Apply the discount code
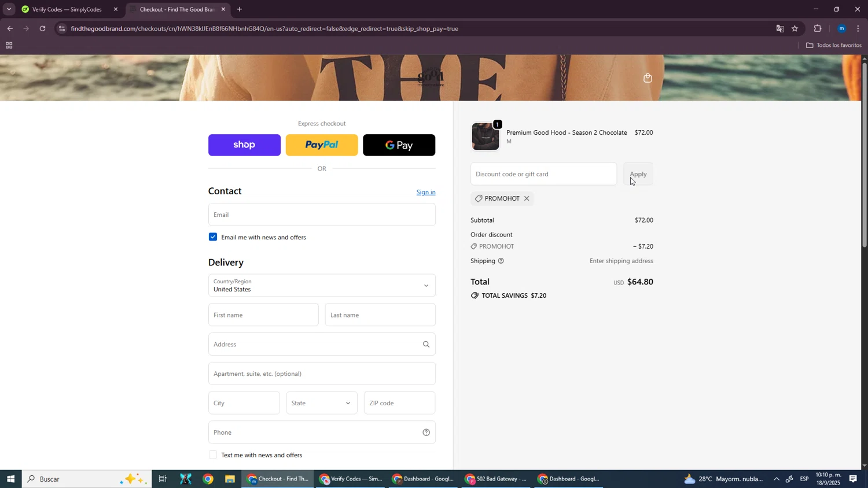Screen dimensions: 868x488 638,174
